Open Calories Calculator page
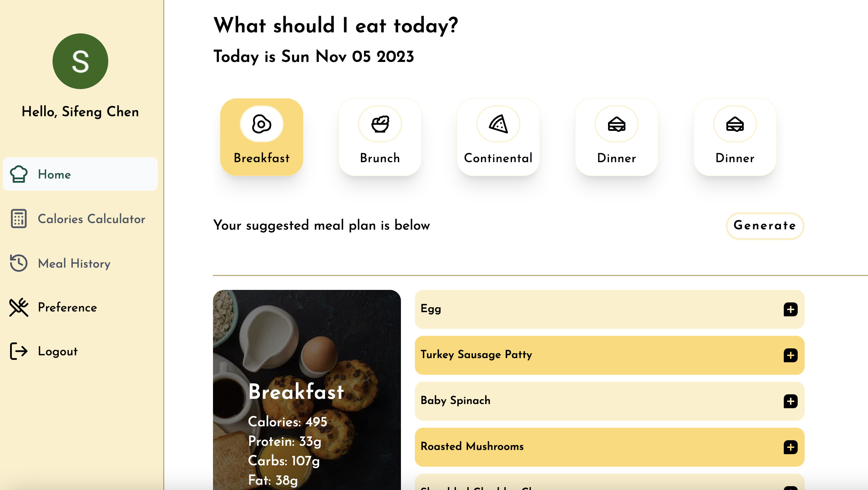 [x=91, y=219]
